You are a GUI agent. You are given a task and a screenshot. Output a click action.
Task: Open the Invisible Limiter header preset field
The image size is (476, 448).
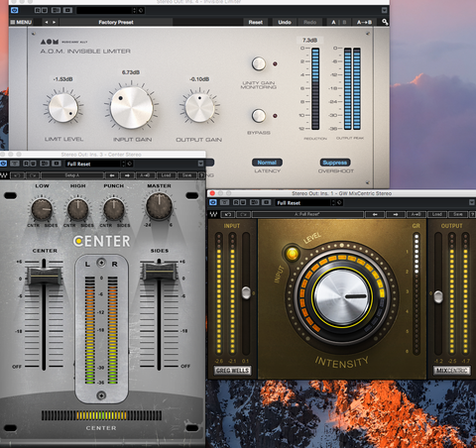tap(104, 10)
